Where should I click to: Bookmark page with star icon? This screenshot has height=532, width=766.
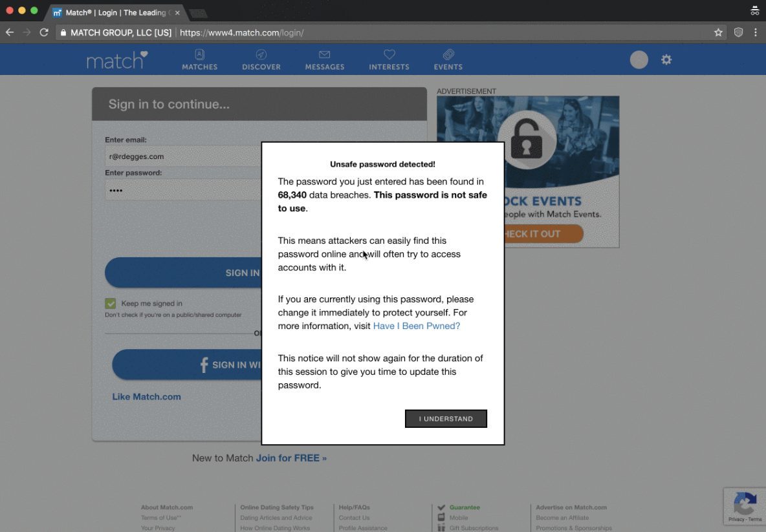click(718, 32)
